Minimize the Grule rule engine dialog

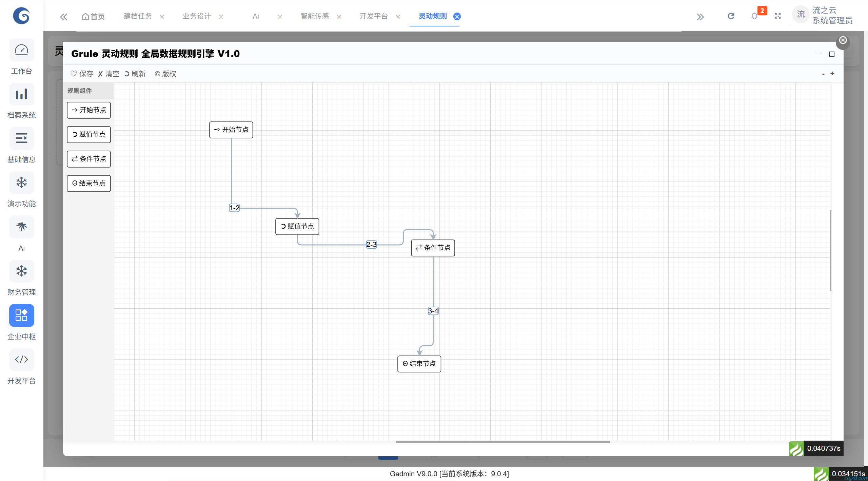818,54
